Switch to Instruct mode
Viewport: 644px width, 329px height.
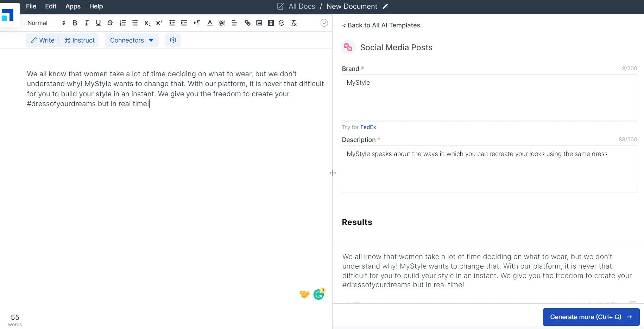[x=79, y=40]
